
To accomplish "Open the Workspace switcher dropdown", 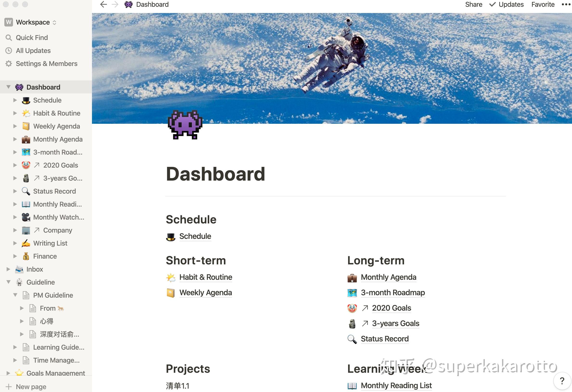I will pos(31,22).
